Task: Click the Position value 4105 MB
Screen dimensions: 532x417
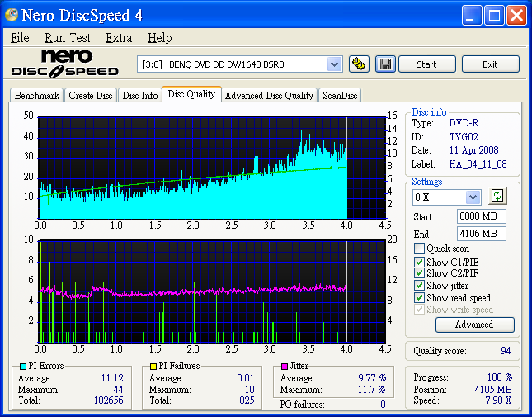Action: point(493,389)
